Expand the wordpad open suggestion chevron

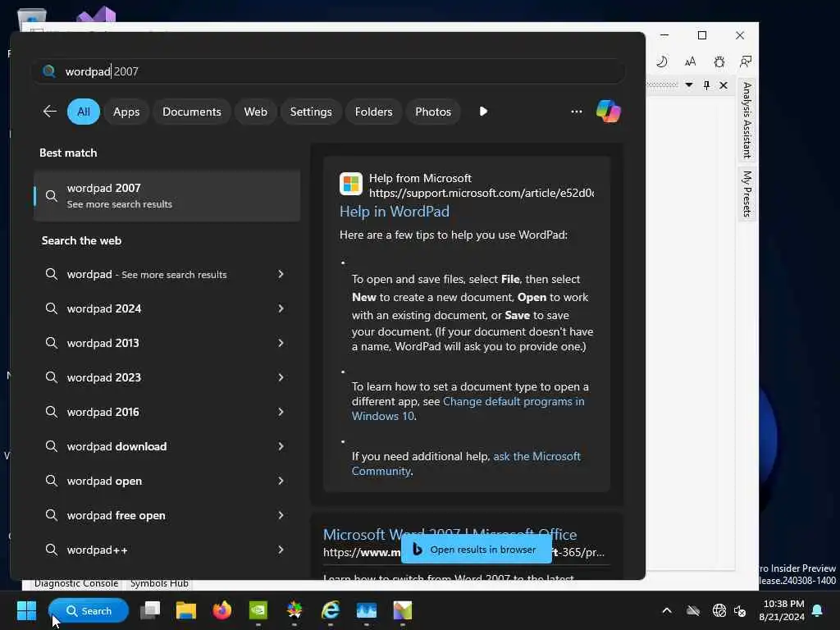281,481
